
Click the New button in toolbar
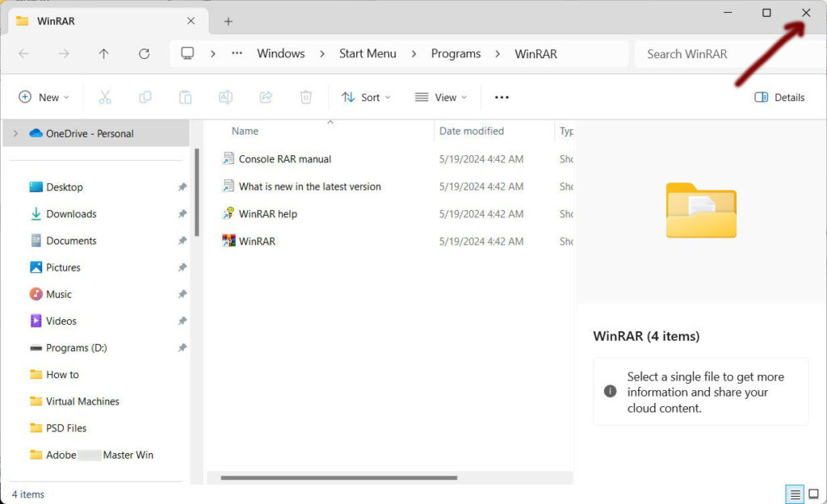click(44, 98)
